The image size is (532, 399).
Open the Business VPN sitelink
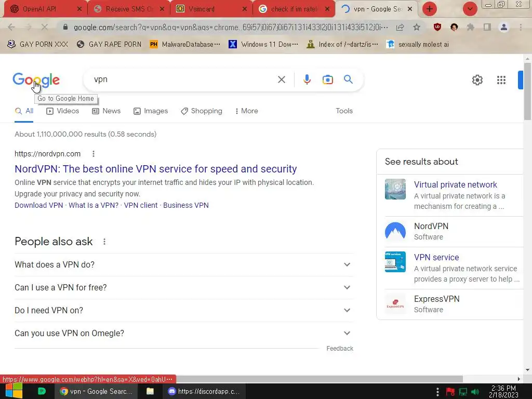[186, 205]
